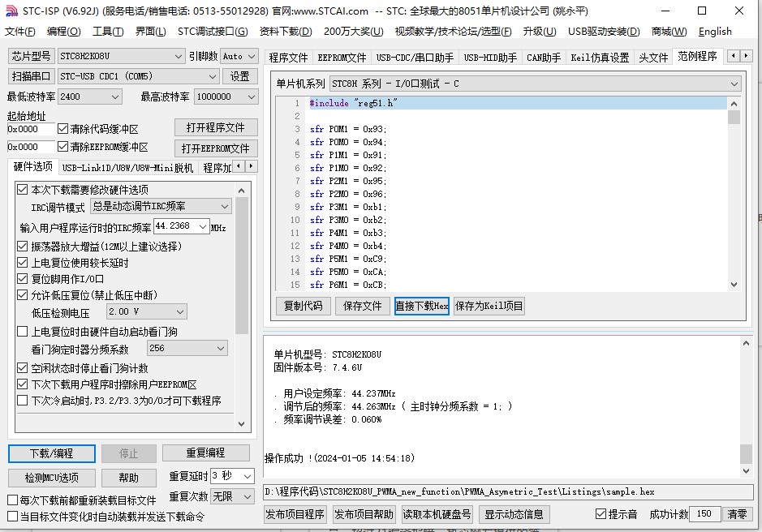
Task: Click down arrow of log output scrollbar
Action: point(746,470)
